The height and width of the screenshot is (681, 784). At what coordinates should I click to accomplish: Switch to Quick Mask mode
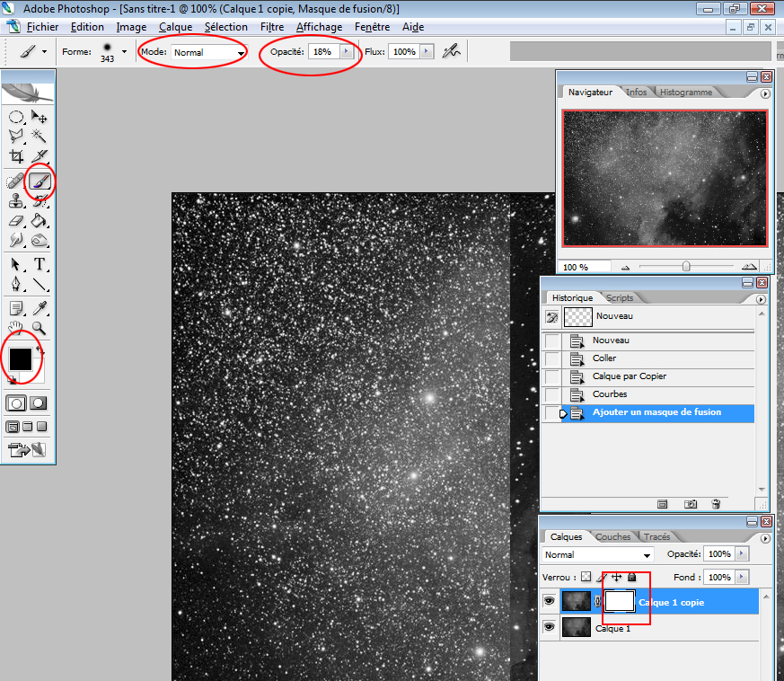38,403
